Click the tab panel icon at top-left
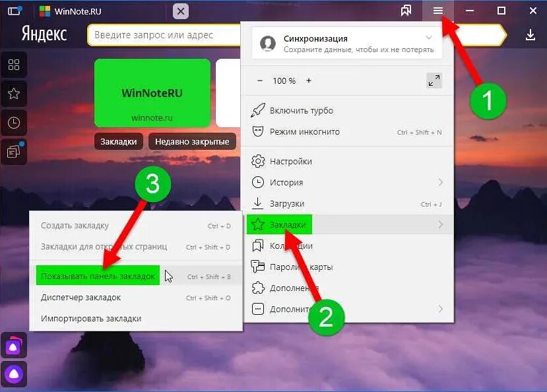The height and width of the screenshot is (392, 547). coord(15,11)
